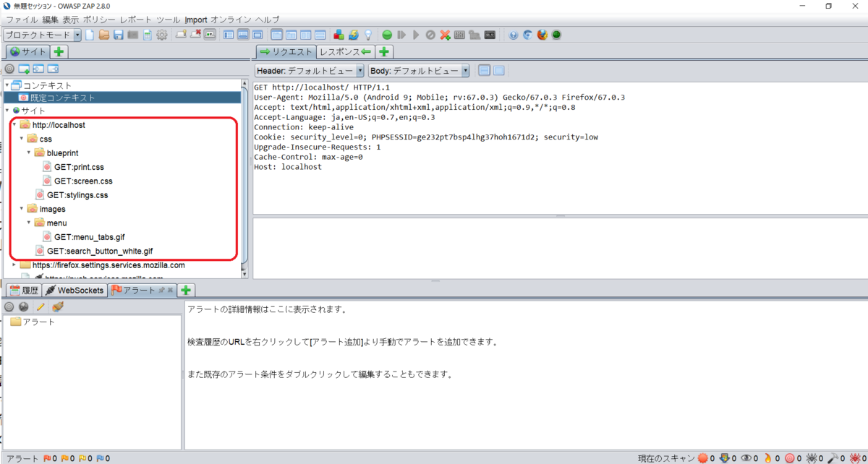Open the Report menu (レポート)
Screen dimensions: 868x464
pos(136,20)
